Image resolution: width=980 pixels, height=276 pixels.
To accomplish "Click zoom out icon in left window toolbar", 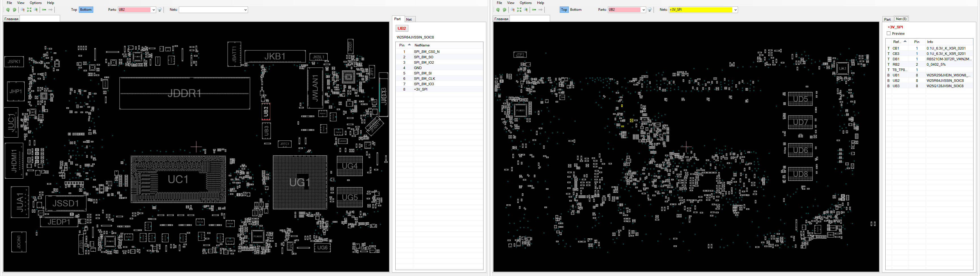I will click(22, 10).
